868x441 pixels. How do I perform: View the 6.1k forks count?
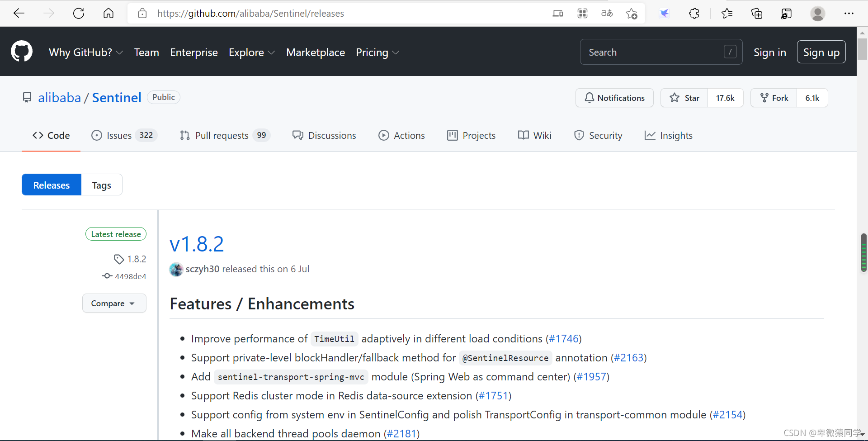(x=812, y=98)
